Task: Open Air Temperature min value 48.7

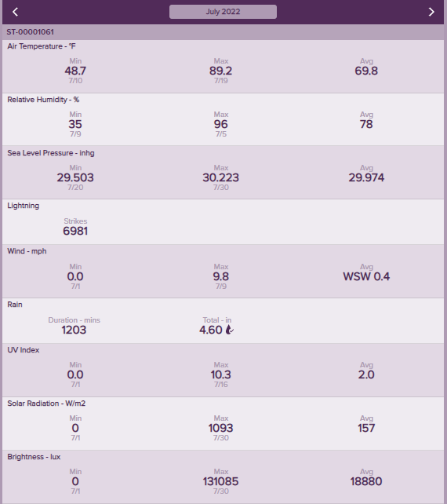Action: 75,71
